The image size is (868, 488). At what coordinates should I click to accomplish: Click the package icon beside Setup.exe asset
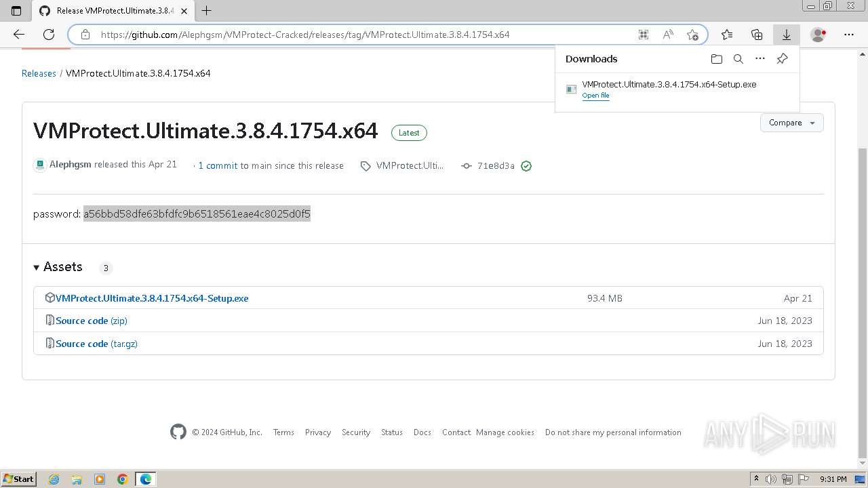50,298
